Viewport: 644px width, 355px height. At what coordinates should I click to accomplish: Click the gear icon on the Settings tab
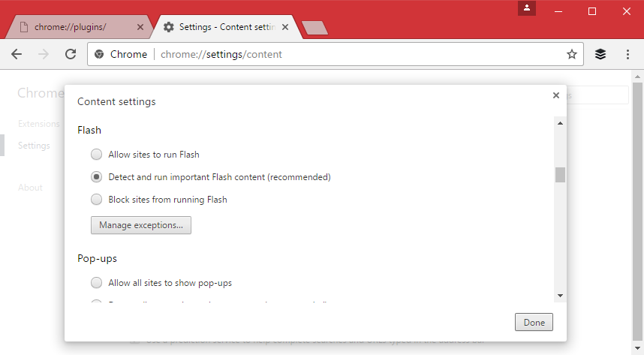168,27
